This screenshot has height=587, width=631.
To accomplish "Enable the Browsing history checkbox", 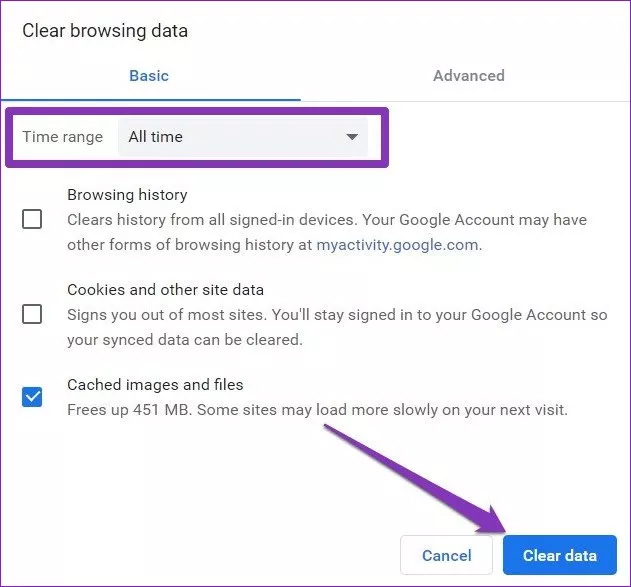I will point(32,219).
